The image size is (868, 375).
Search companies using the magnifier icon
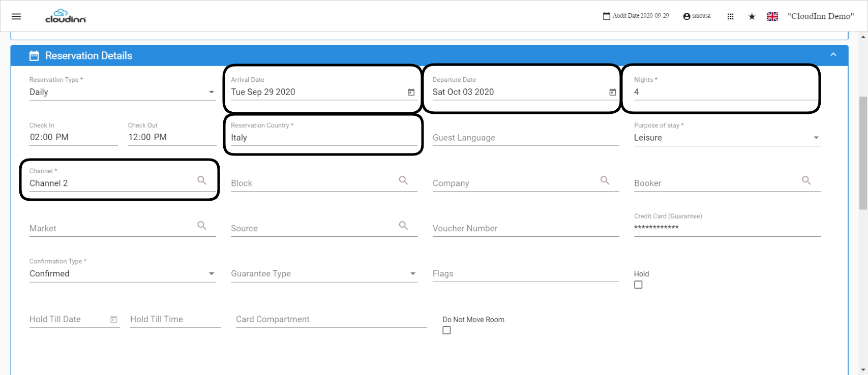pos(605,180)
